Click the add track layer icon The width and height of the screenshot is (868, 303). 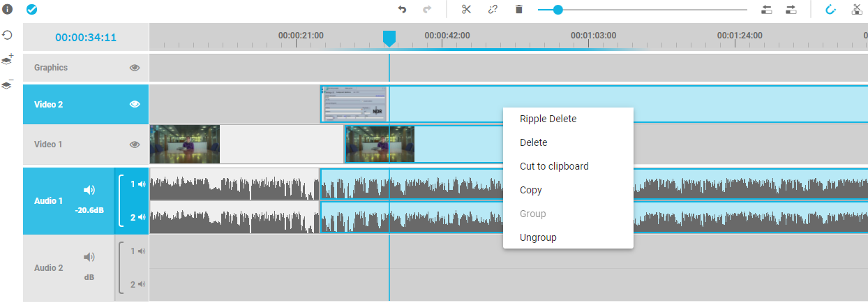coord(8,60)
